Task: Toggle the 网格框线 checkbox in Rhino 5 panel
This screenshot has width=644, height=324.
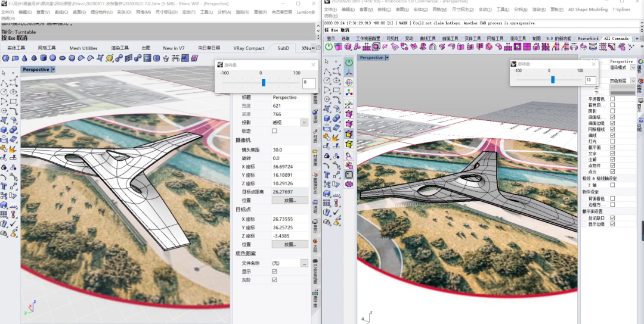Action: [612, 129]
